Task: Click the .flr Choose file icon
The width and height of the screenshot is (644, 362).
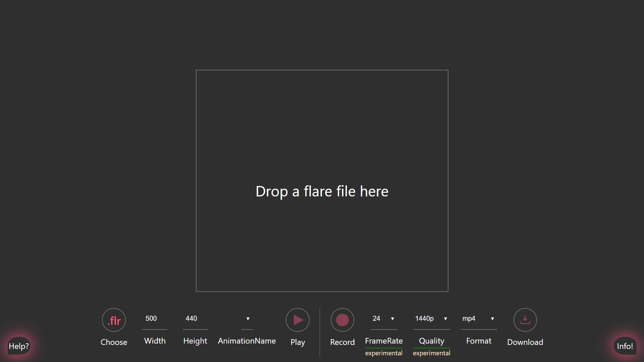Action: pyautogui.click(x=114, y=320)
